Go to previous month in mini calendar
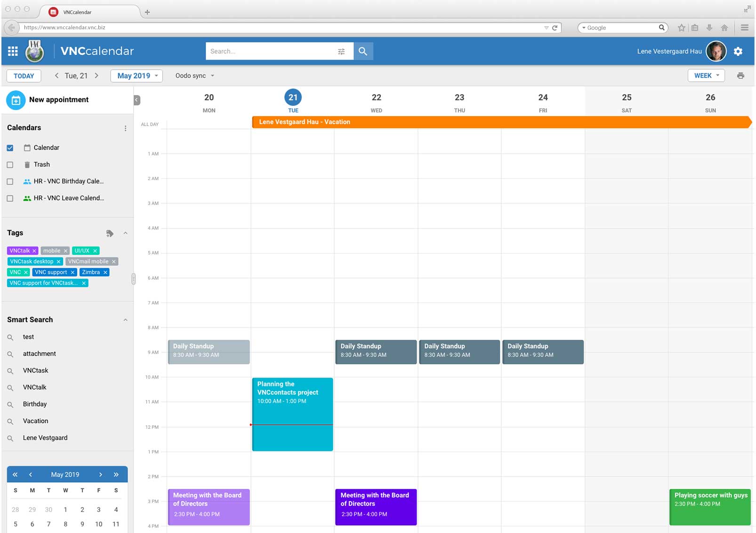756x533 pixels. [x=30, y=475]
